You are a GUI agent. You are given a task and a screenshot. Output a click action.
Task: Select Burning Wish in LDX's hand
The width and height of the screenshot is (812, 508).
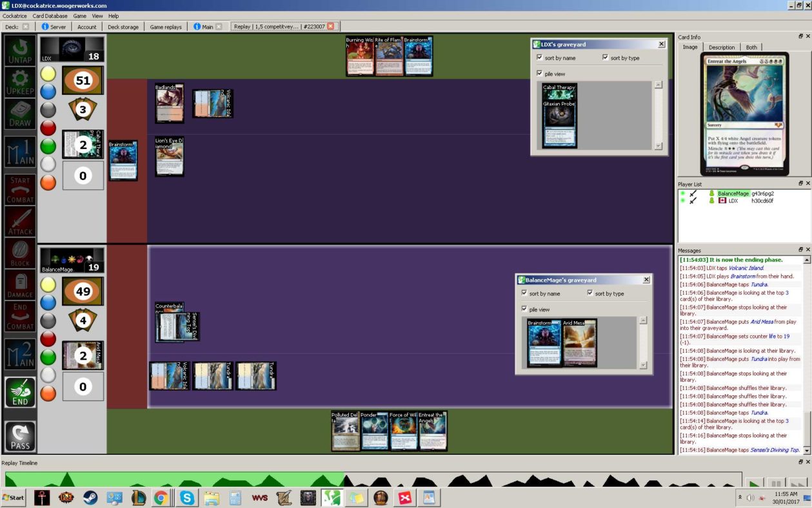click(x=360, y=56)
